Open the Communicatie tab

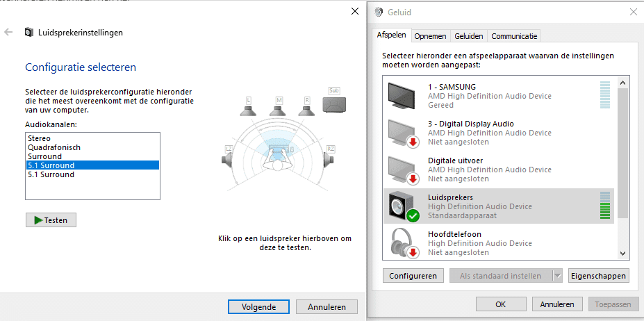514,36
